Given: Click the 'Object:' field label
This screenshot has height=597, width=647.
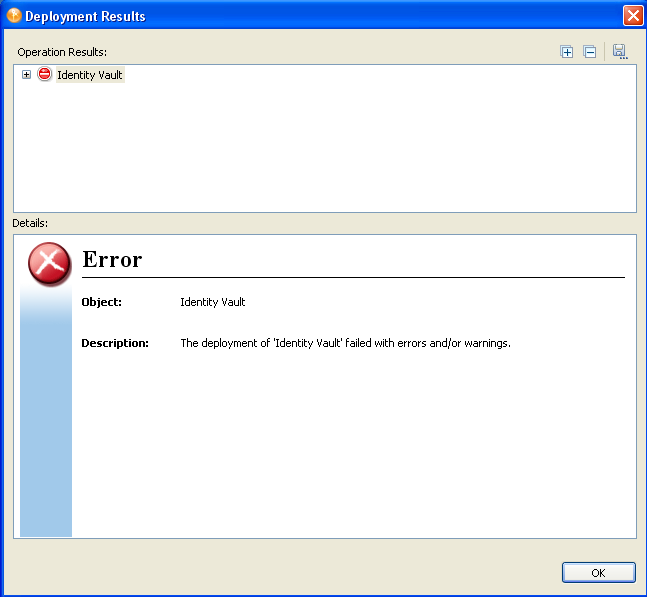Looking at the screenshot, I should pos(102,302).
